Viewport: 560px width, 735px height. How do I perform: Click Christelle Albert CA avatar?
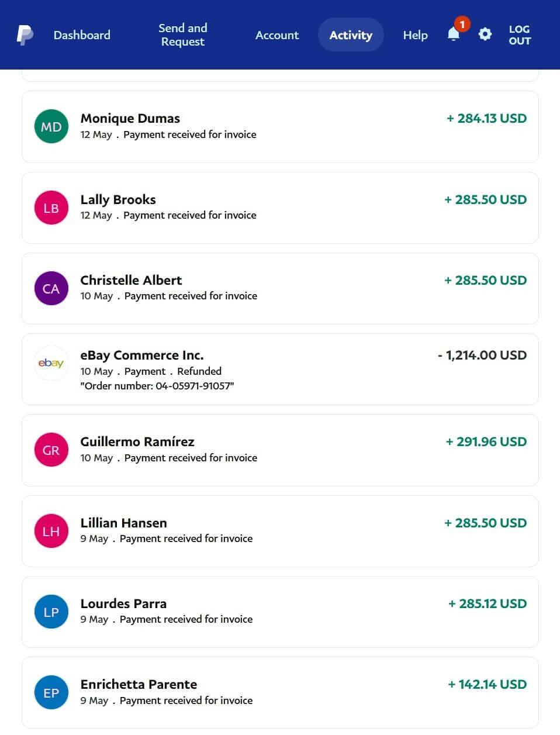click(51, 288)
